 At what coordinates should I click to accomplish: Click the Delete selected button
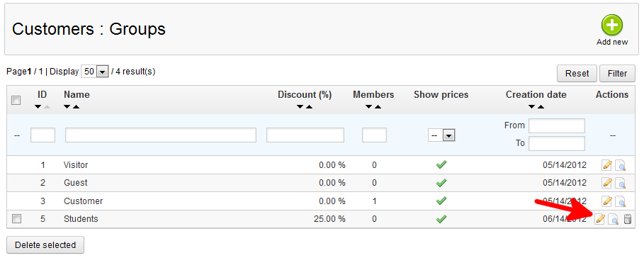(45, 245)
